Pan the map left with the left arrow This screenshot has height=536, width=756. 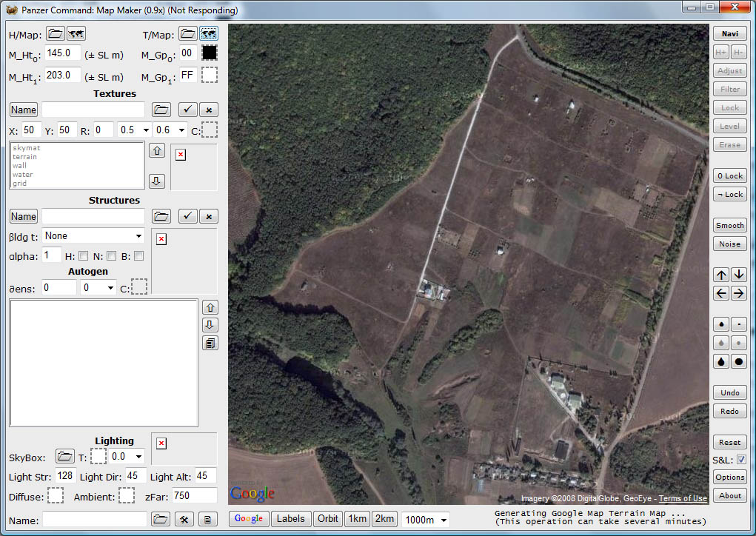[x=721, y=293]
